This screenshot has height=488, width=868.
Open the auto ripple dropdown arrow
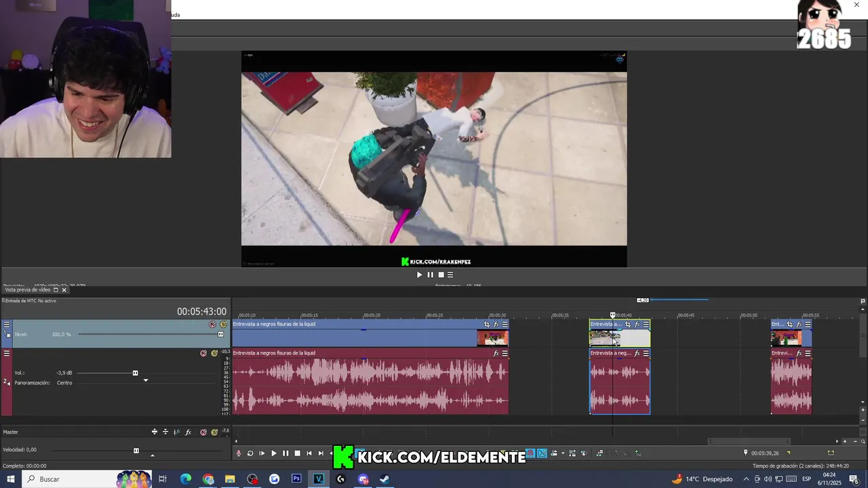click(x=563, y=453)
